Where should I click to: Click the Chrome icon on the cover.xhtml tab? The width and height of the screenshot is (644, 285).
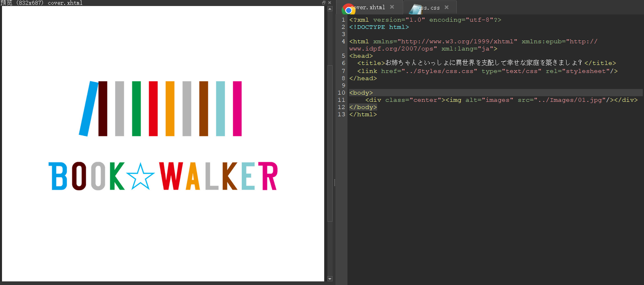[x=348, y=9]
